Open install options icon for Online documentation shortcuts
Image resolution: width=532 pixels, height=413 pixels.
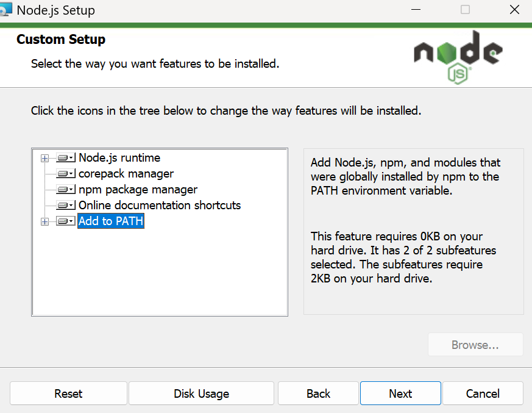(x=66, y=206)
